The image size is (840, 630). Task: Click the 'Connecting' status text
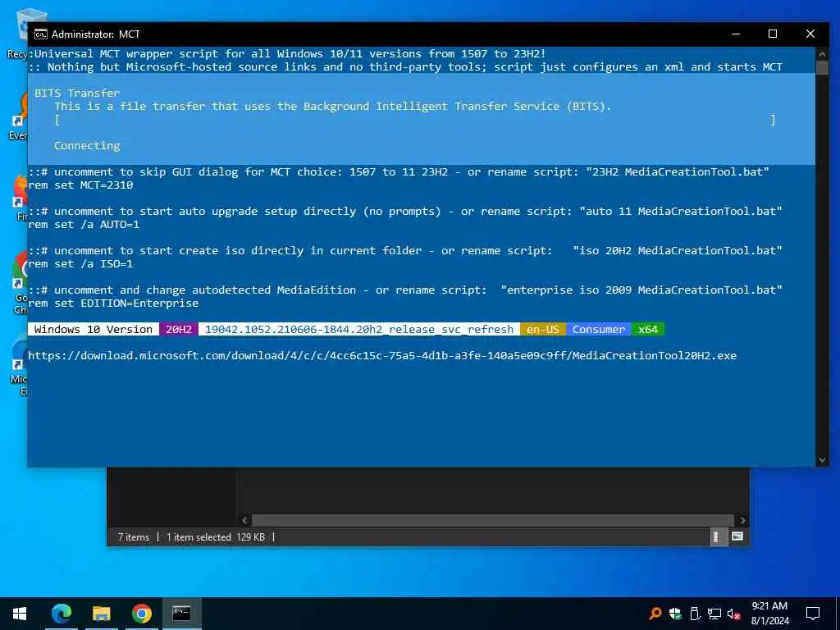87,146
